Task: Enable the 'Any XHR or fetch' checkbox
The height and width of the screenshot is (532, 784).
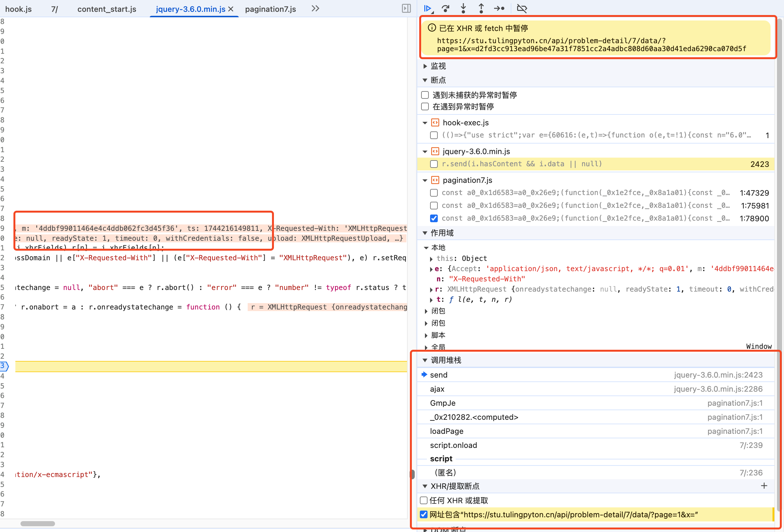Action: [x=424, y=500]
